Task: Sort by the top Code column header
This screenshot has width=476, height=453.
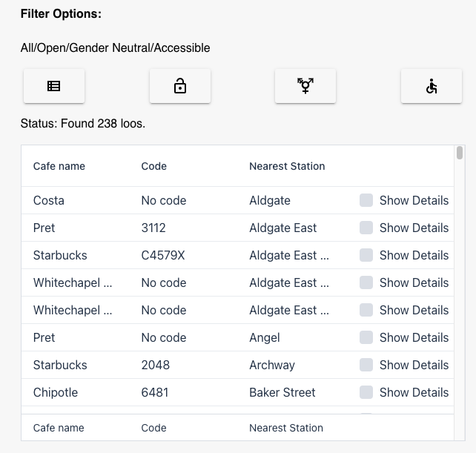Action: click(154, 166)
